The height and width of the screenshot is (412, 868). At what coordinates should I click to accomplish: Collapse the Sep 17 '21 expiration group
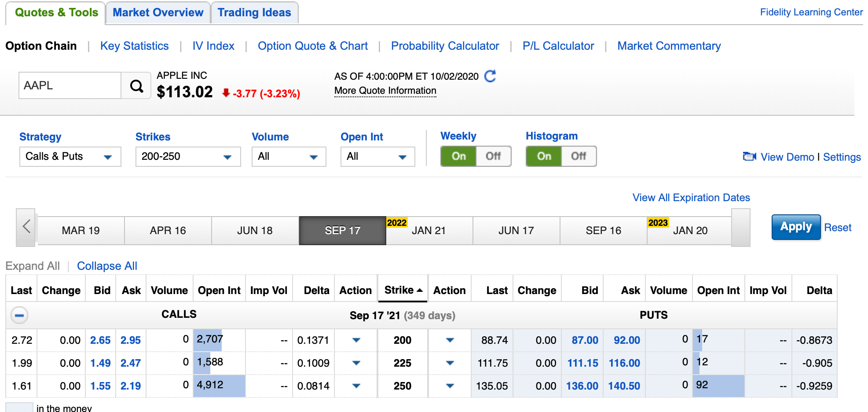pos(19,315)
